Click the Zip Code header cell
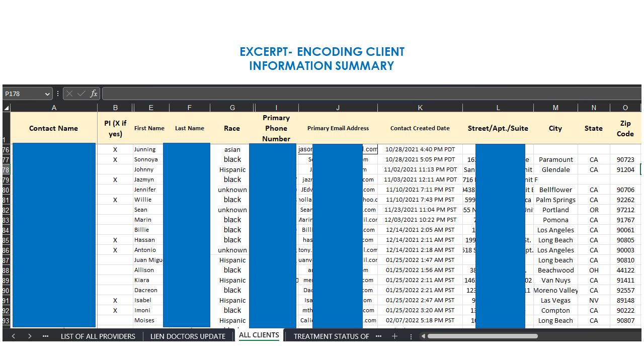Screen dimensions: 644x362 click(x=625, y=128)
